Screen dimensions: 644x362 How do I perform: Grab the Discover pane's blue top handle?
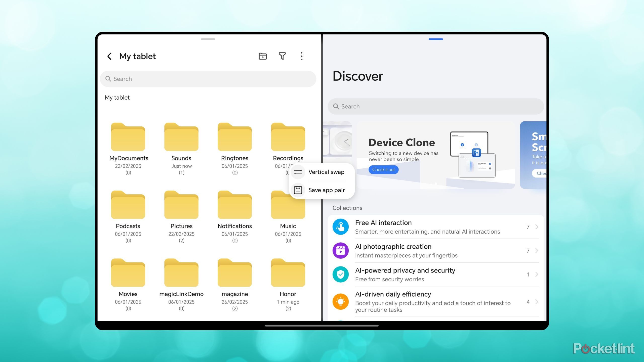click(x=435, y=39)
